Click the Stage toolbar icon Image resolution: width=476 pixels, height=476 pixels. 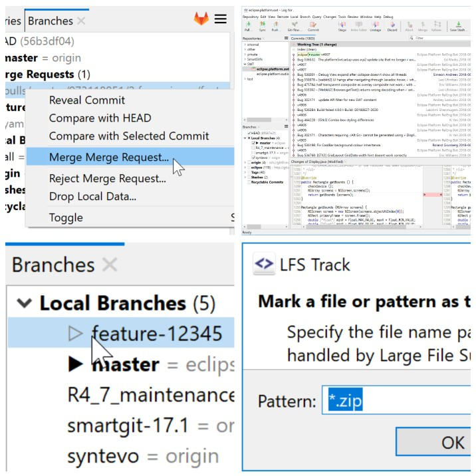pyautogui.click(x=342, y=25)
